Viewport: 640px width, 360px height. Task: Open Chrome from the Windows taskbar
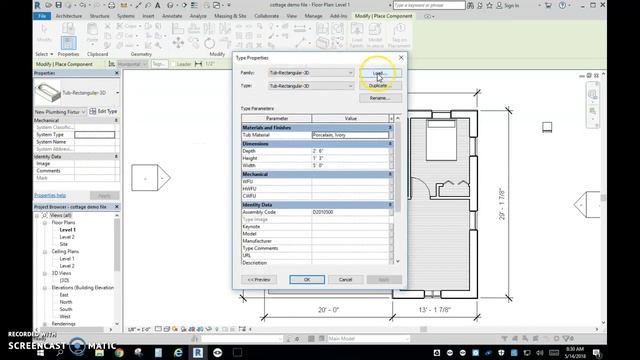pyautogui.click(x=119, y=352)
